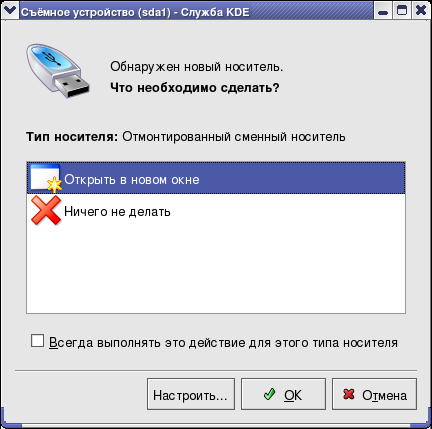Click the red X icon beside Ничего не делать
432x429 pixels.
click(x=46, y=210)
